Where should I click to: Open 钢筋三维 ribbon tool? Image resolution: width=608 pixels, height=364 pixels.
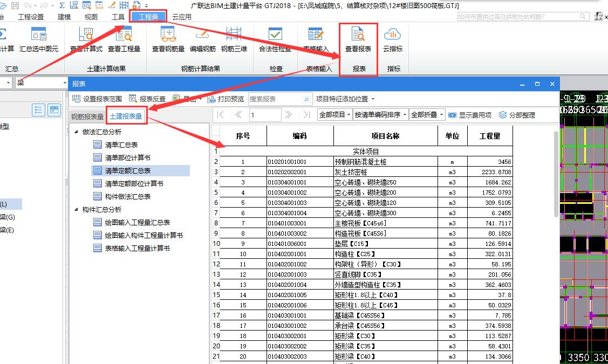[x=234, y=39]
